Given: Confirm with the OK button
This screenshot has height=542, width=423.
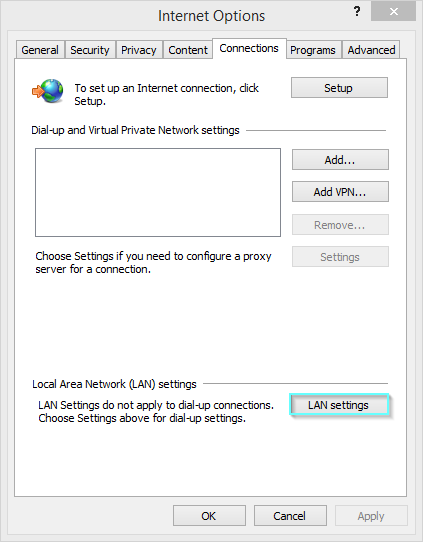Looking at the screenshot, I should coord(209,516).
